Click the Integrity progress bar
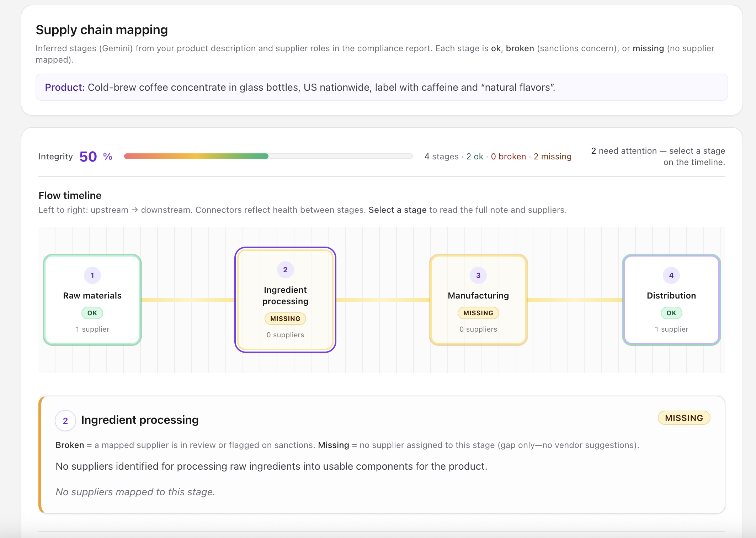Viewport: 756px width, 538px height. click(x=268, y=156)
